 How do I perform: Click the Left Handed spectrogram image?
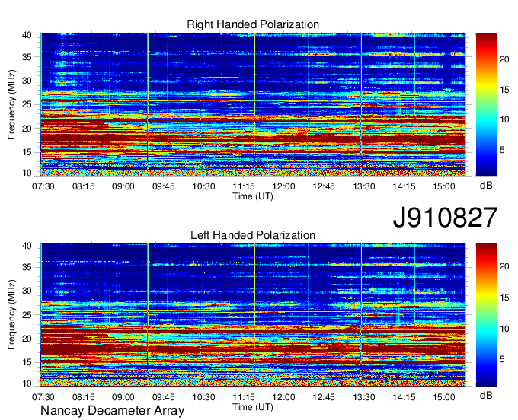(253, 315)
